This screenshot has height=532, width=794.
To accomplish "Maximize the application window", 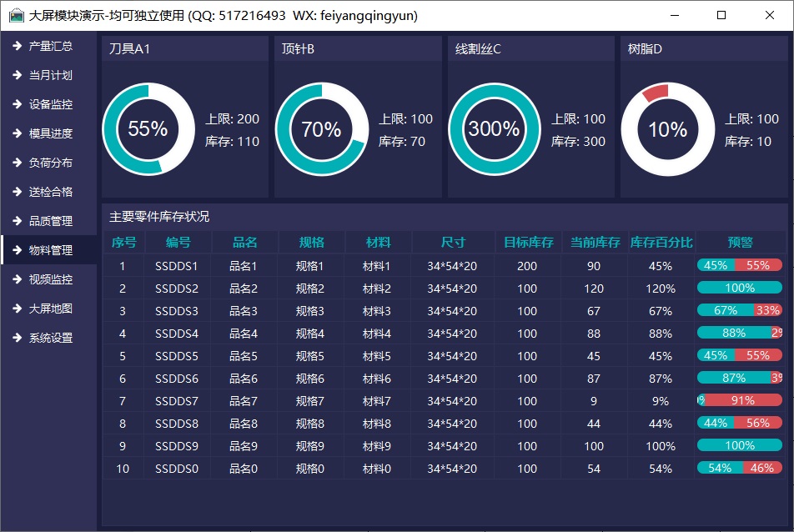I will coord(721,15).
